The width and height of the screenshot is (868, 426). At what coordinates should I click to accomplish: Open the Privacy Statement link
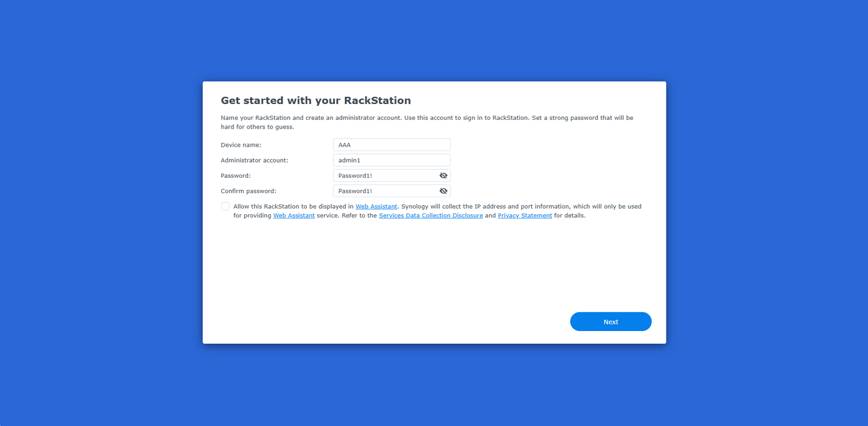coord(524,215)
